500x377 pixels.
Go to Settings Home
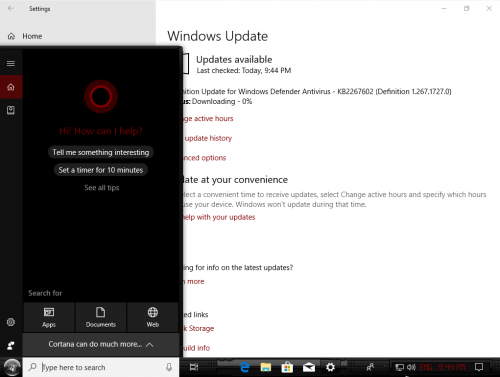pyautogui.click(x=25, y=36)
